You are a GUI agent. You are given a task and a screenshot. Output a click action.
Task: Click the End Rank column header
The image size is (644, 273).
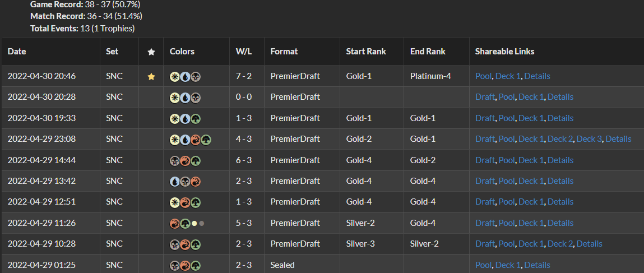tap(428, 52)
